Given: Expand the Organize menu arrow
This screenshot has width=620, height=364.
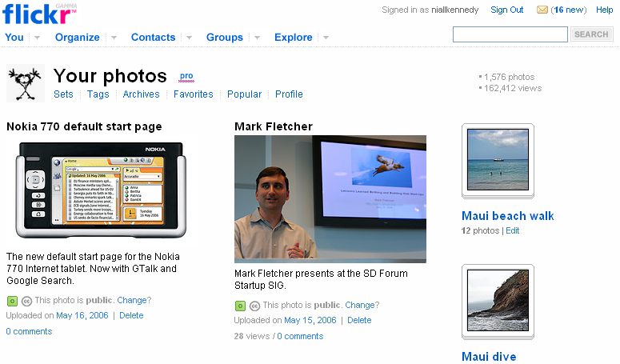Looking at the screenshot, I should (x=114, y=38).
